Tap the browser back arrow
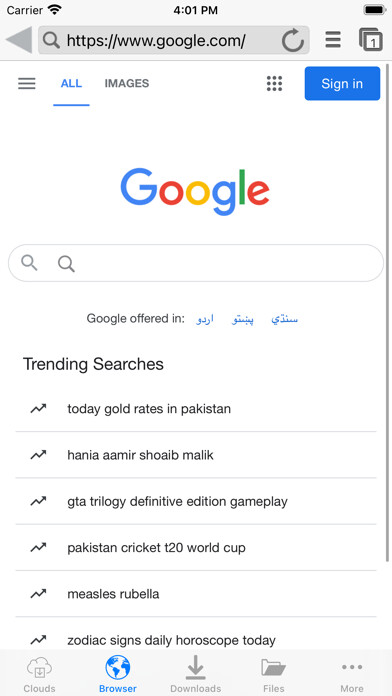 [19, 40]
